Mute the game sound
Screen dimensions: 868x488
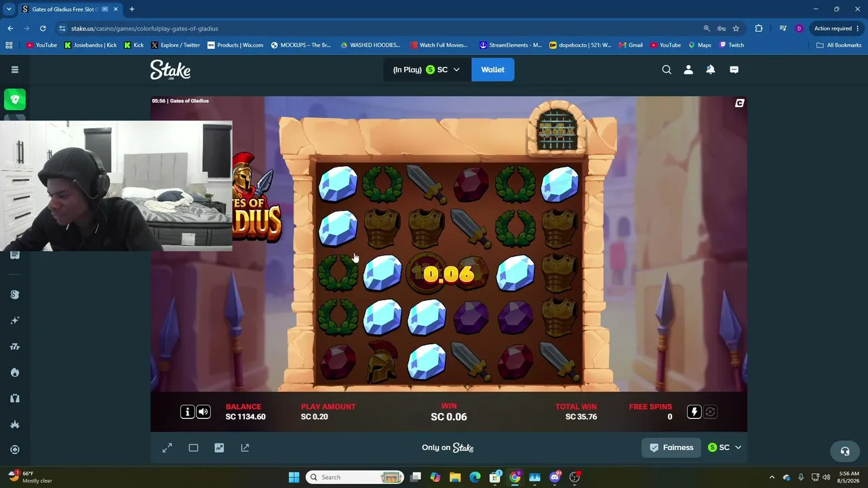pyautogui.click(x=203, y=411)
